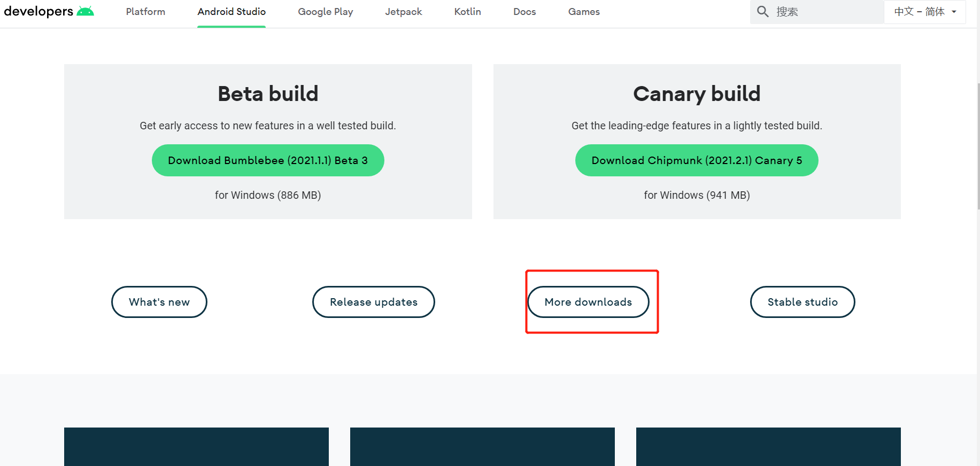Switch to the Kotlin tab

click(468, 12)
